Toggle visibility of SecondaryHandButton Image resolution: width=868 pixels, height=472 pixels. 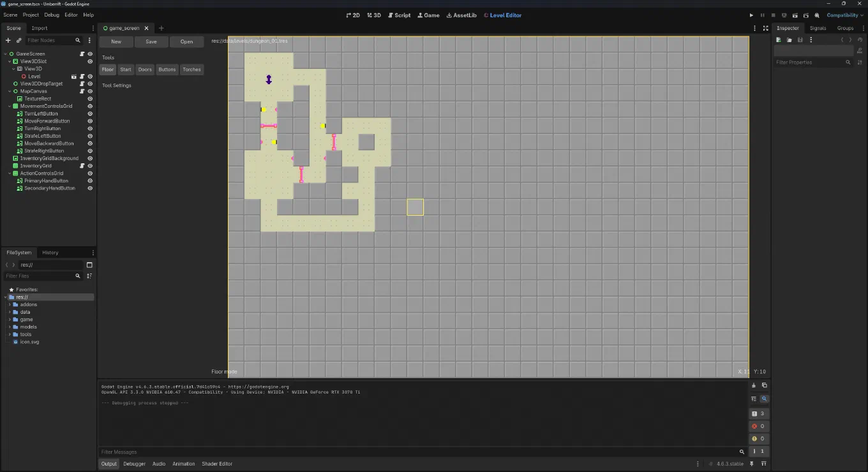pyautogui.click(x=90, y=188)
